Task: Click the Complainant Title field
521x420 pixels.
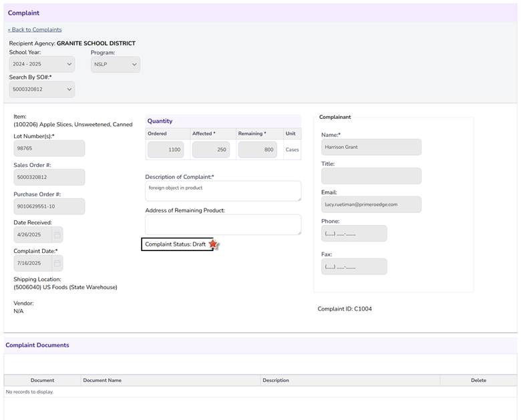Action: click(371, 176)
